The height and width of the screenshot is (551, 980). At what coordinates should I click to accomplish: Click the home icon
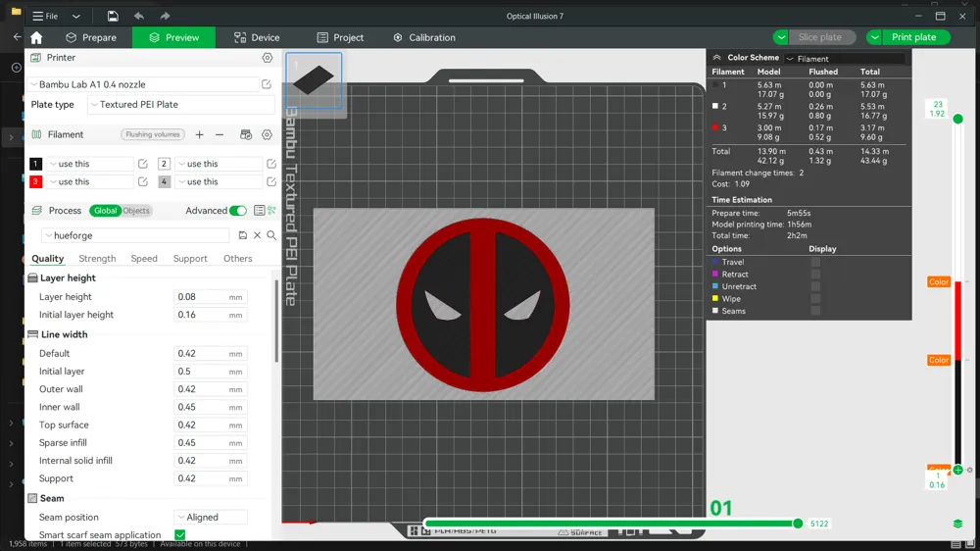(x=36, y=37)
